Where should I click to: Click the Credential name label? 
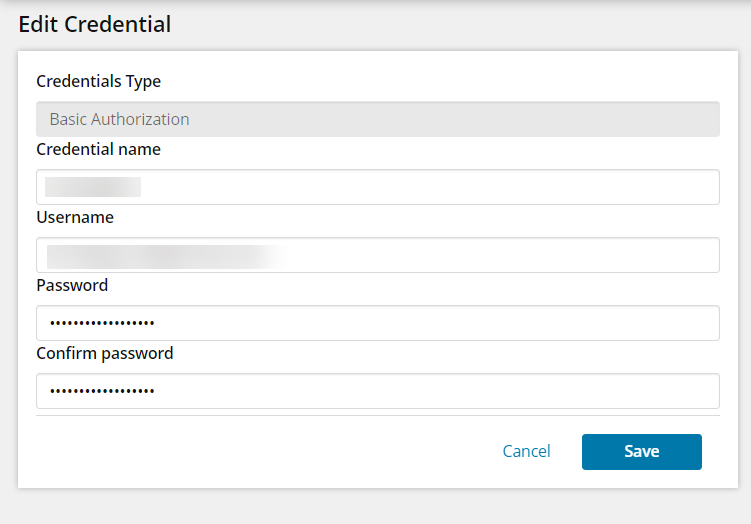pyautogui.click(x=98, y=149)
